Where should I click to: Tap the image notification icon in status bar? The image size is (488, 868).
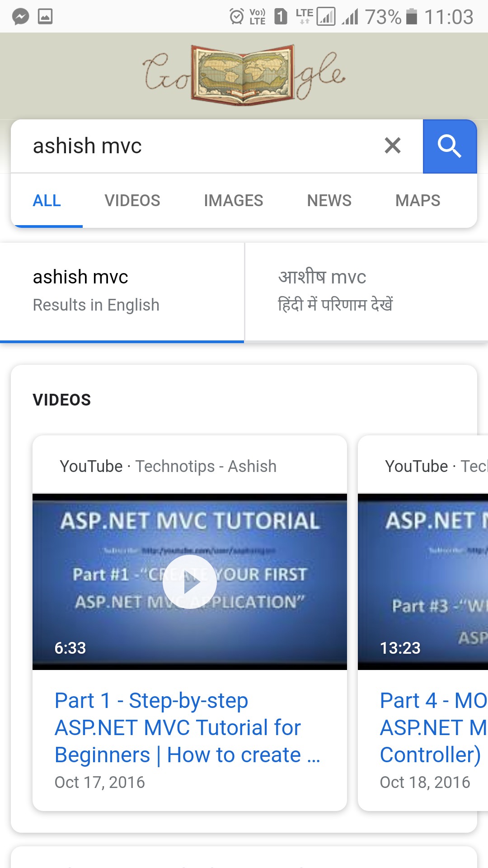pyautogui.click(x=45, y=17)
